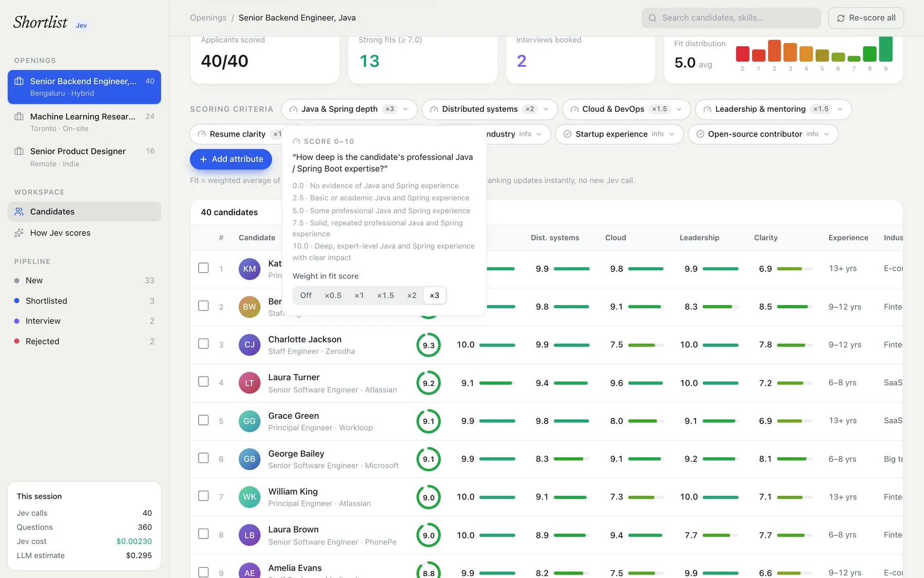Viewport: 924px width, 578px height.
Task: Click George Bailey's GB avatar
Action: coord(249,459)
